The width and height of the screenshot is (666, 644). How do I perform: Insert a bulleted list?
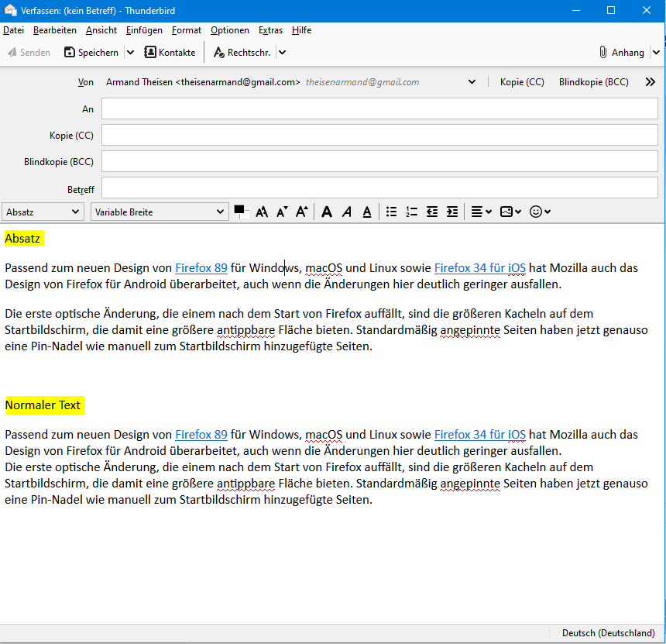click(x=392, y=212)
